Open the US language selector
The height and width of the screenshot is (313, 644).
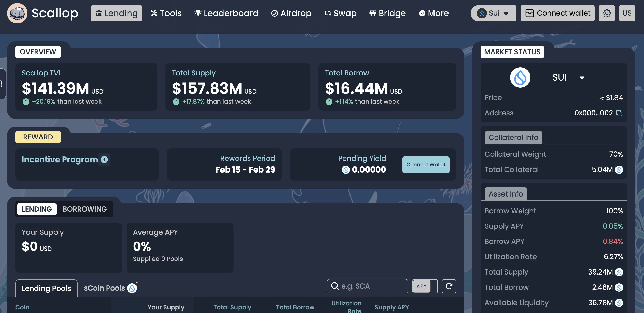tap(627, 13)
